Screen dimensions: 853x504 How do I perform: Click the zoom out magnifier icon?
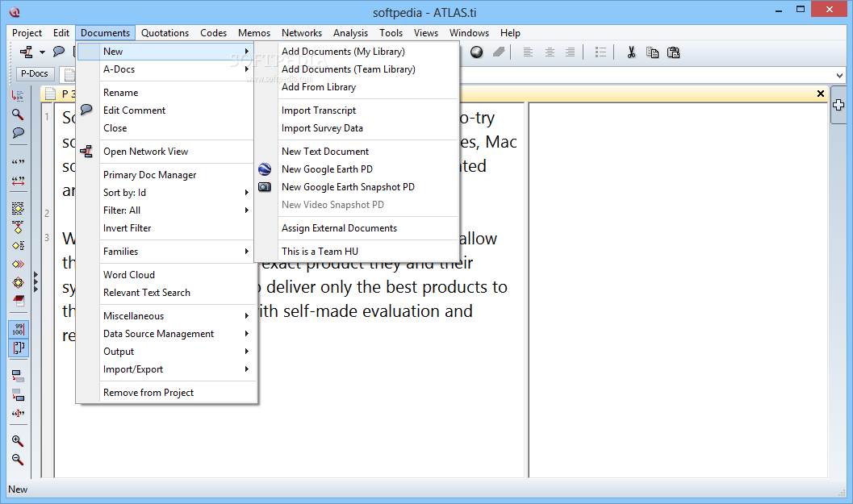pos(18,460)
